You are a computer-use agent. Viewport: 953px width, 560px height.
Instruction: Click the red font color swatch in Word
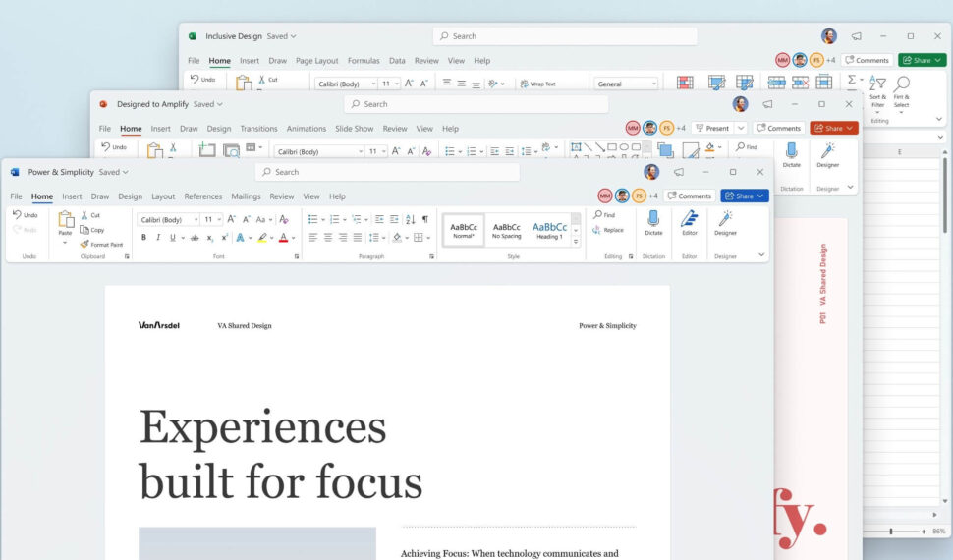[x=283, y=238]
